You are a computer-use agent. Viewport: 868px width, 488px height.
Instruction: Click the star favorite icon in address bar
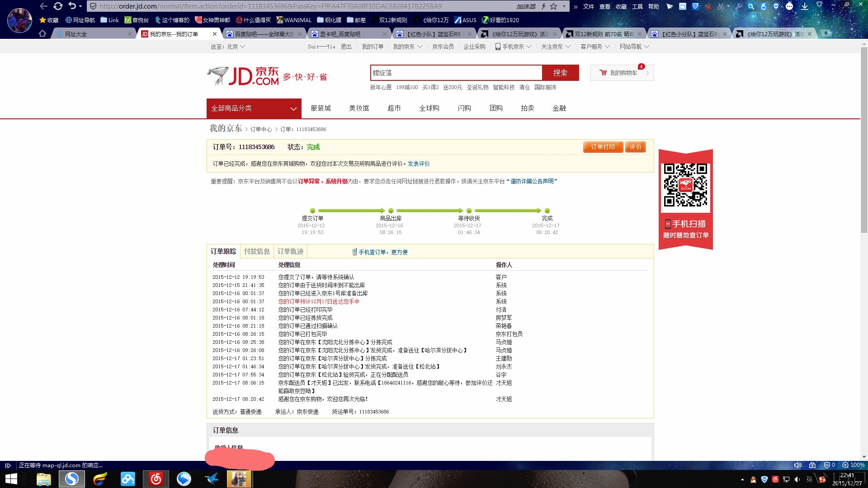[x=554, y=6]
